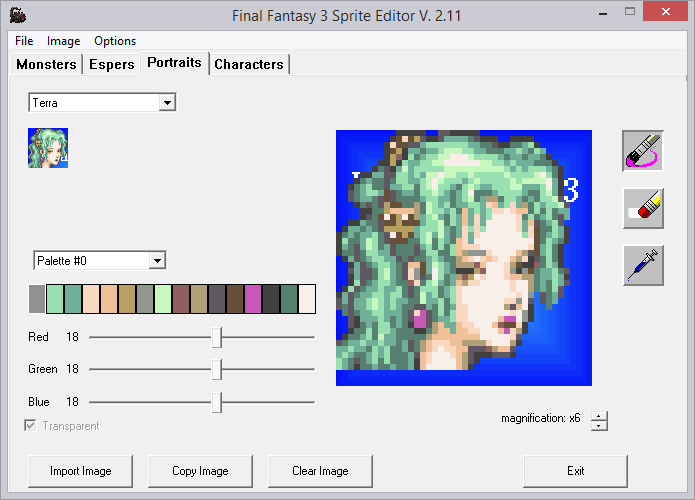Select the gray transparent palette swatch
The height and width of the screenshot is (500, 695).
click(x=37, y=299)
